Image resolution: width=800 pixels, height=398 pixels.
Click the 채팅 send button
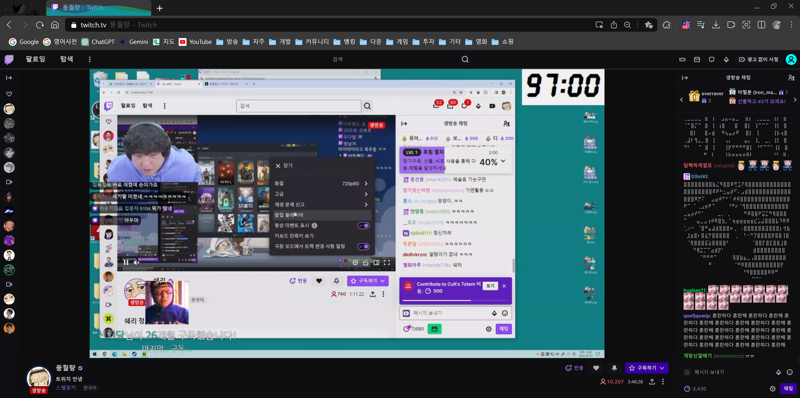(788, 389)
